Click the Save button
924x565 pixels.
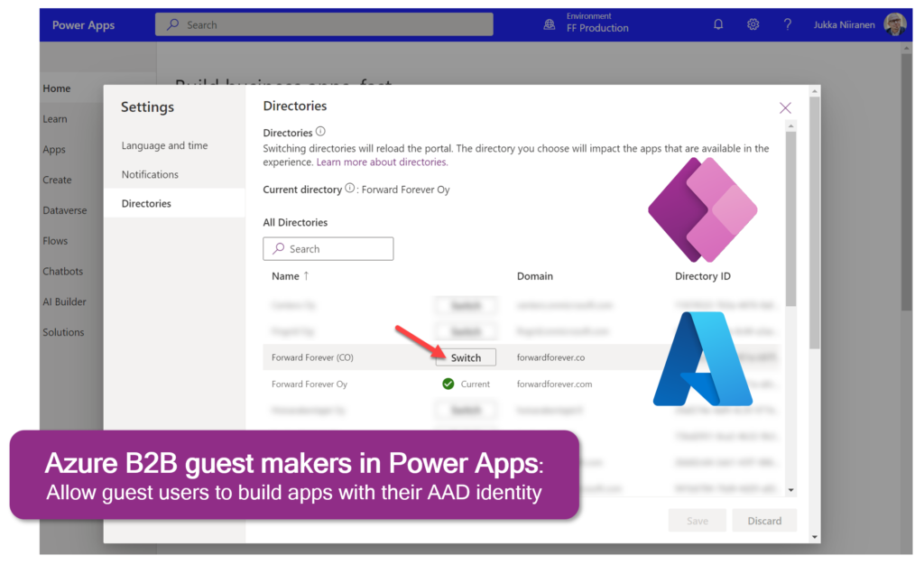pyautogui.click(x=698, y=521)
